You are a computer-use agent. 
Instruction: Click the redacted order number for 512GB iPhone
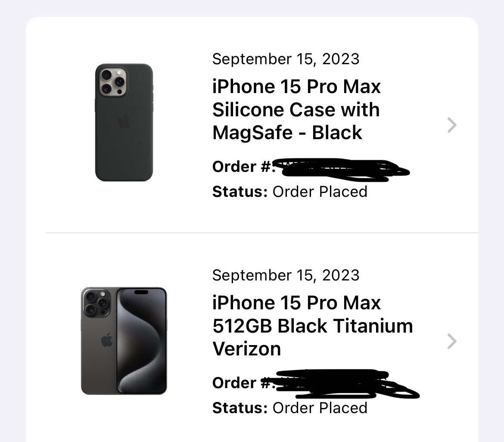coord(345,383)
